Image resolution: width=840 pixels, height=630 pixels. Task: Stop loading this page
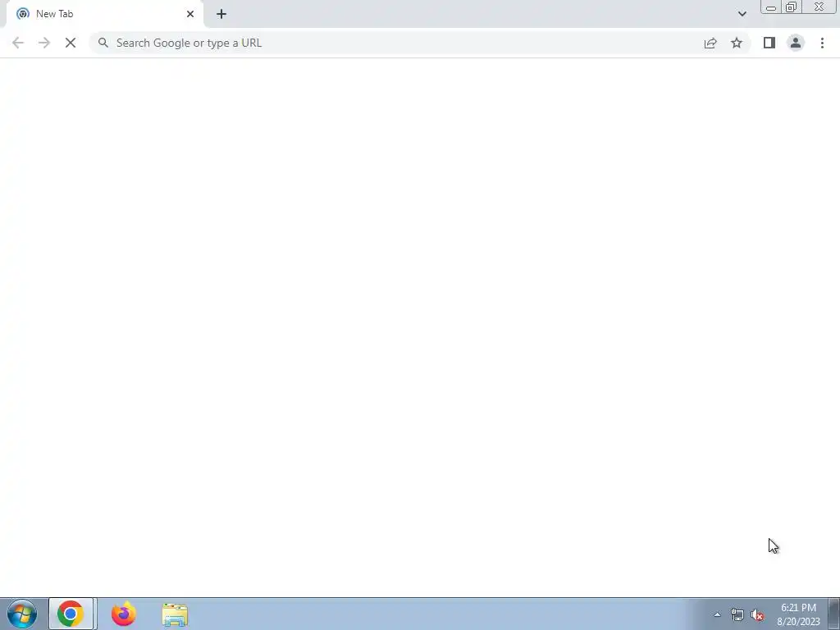[71, 43]
